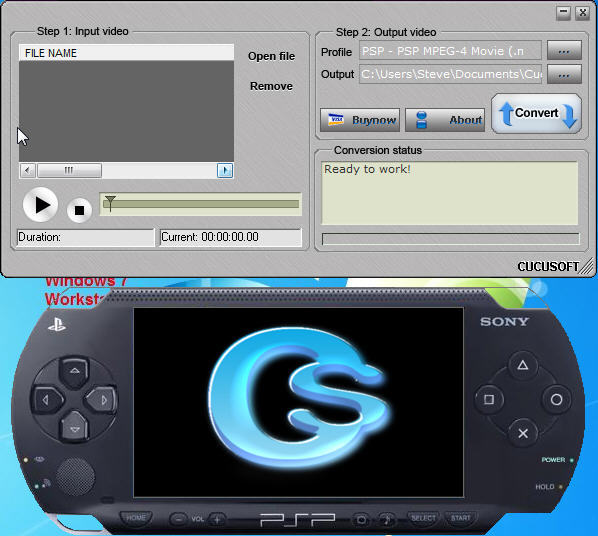Screen dimensions: 598x536
Task: Click the PSP D-pad left arrow
Action: (47, 400)
